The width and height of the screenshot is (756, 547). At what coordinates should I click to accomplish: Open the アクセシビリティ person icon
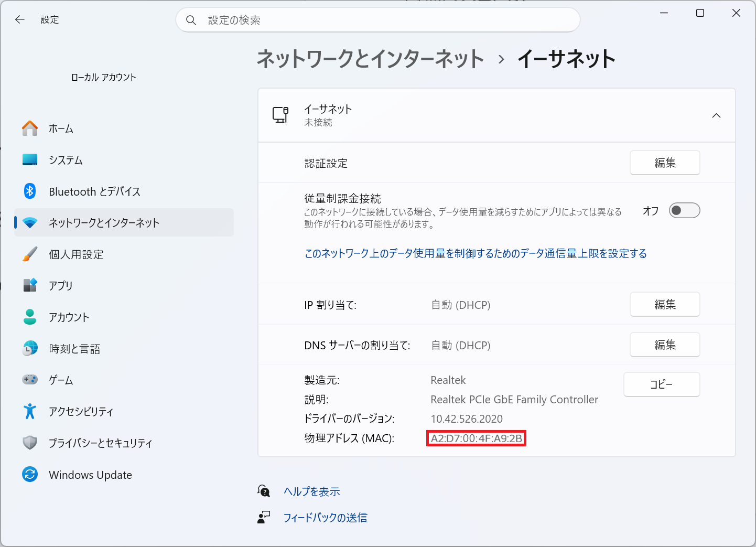click(30, 412)
